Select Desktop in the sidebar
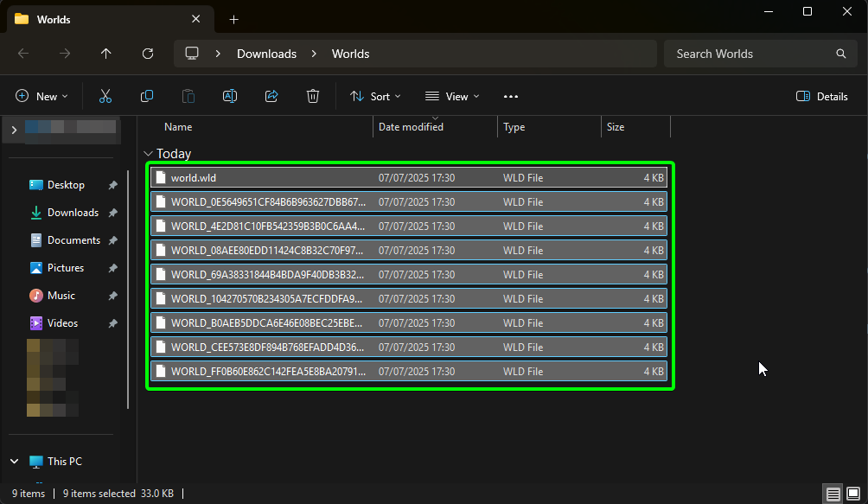The height and width of the screenshot is (504, 868). click(x=66, y=185)
